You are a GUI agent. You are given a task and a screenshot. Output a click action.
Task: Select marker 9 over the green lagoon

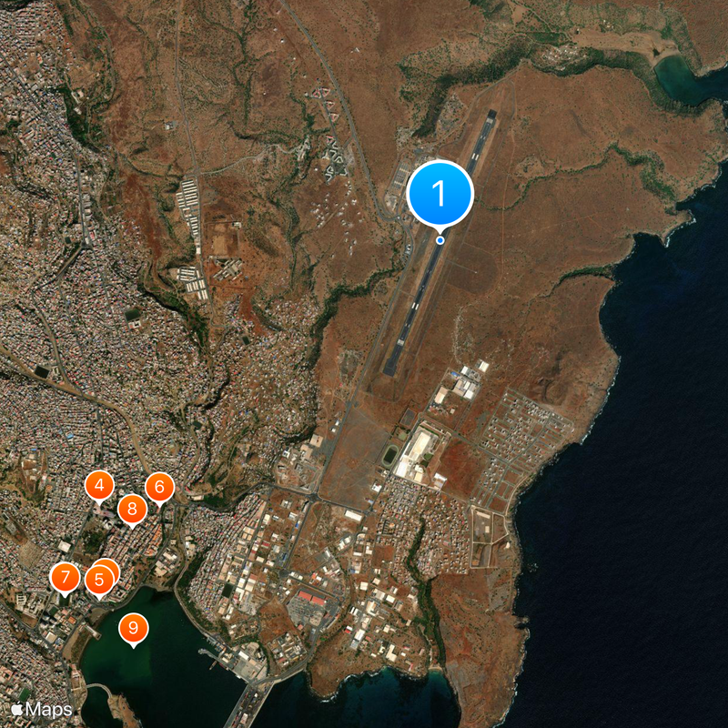(133, 626)
